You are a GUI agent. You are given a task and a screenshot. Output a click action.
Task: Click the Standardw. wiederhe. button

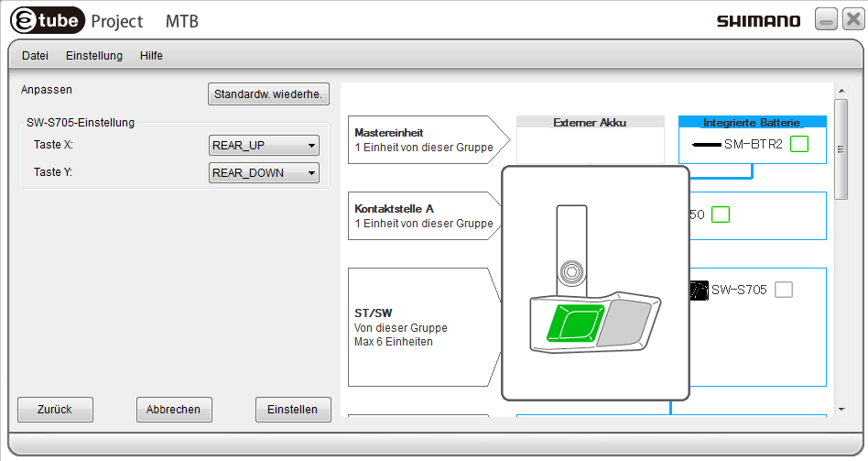(268, 93)
